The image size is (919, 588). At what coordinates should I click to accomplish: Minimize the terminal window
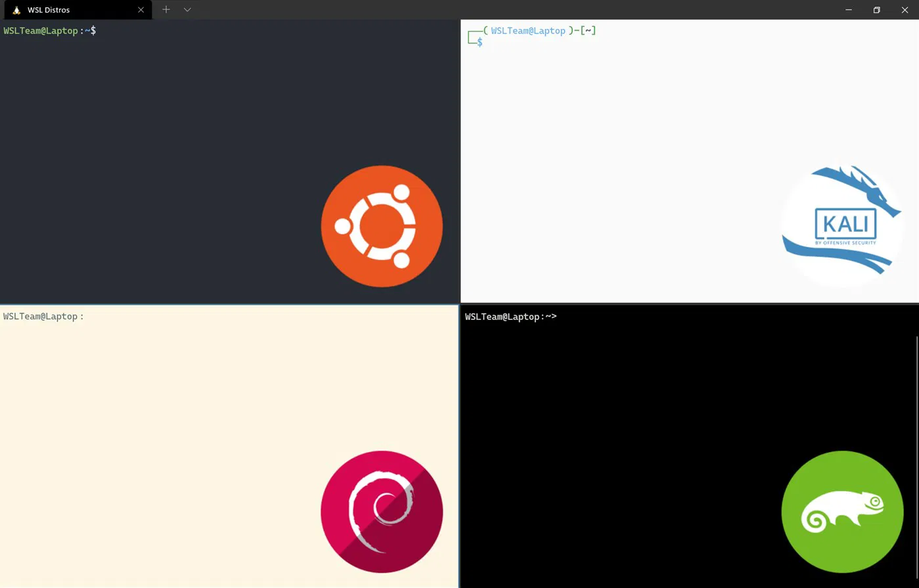pos(849,10)
